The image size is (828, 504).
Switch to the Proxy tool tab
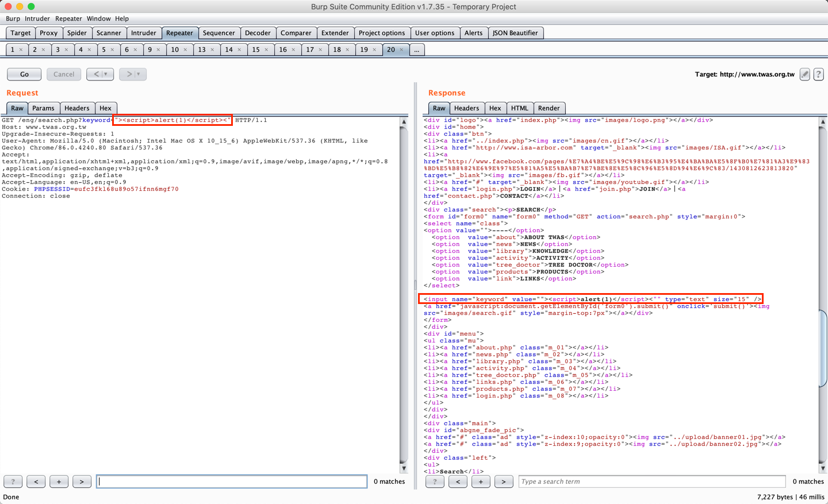pyautogui.click(x=49, y=33)
